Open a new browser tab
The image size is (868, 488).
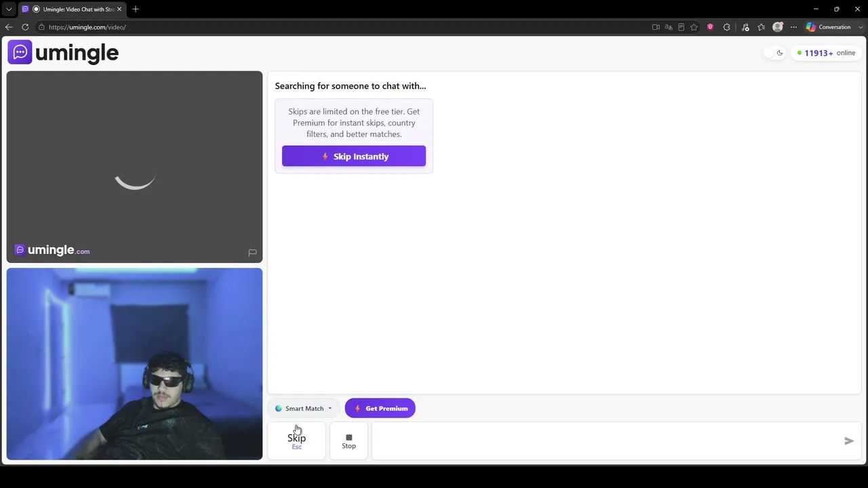pyautogui.click(x=136, y=9)
